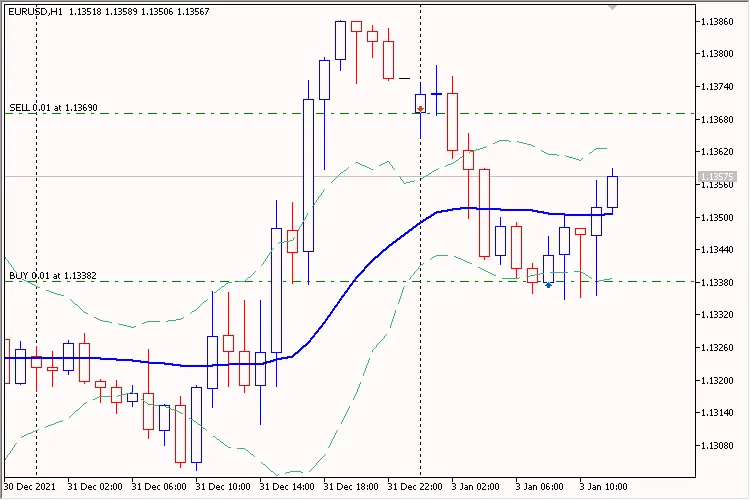750x500 pixels.
Task: Click the 31 Dec 22:00 time label
Action: [415, 487]
